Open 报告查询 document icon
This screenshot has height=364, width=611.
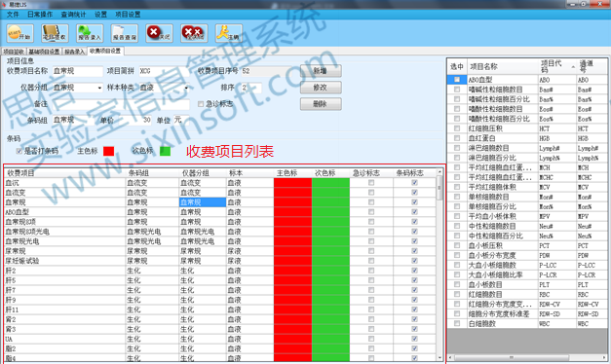pyautogui.click(x=125, y=33)
